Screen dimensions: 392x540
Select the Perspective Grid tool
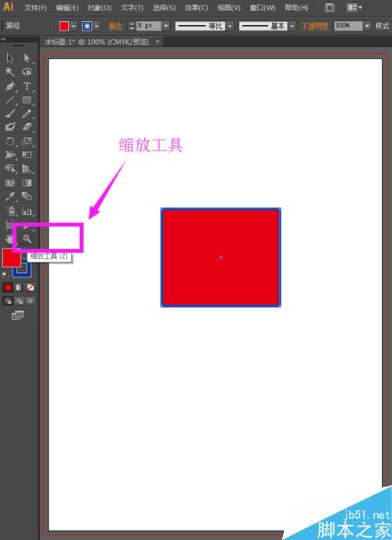(x=27, y=169)
